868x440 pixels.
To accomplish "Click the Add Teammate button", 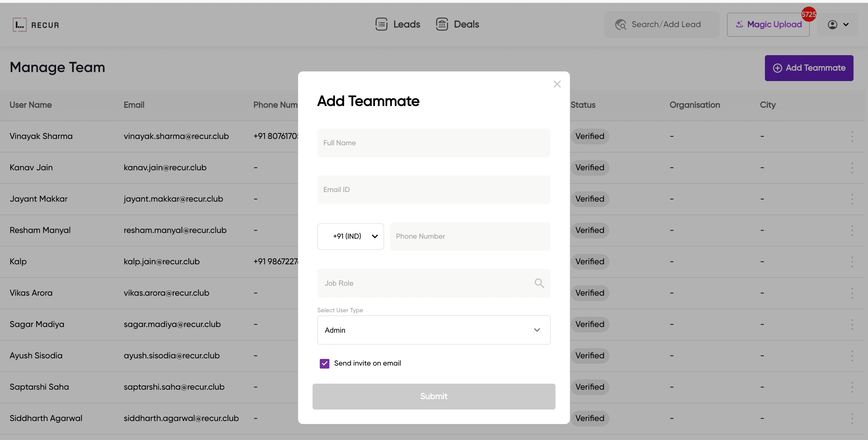I will (x=809, y=68).
